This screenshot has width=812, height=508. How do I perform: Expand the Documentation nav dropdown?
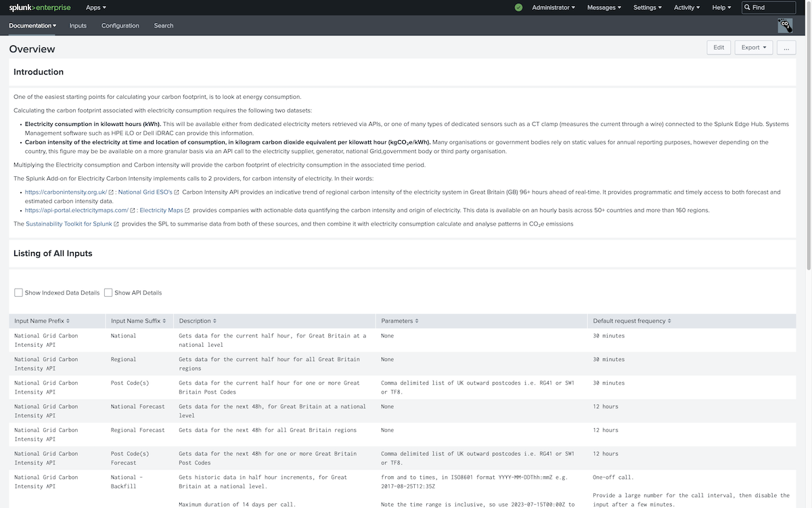[x=32, y=26]
